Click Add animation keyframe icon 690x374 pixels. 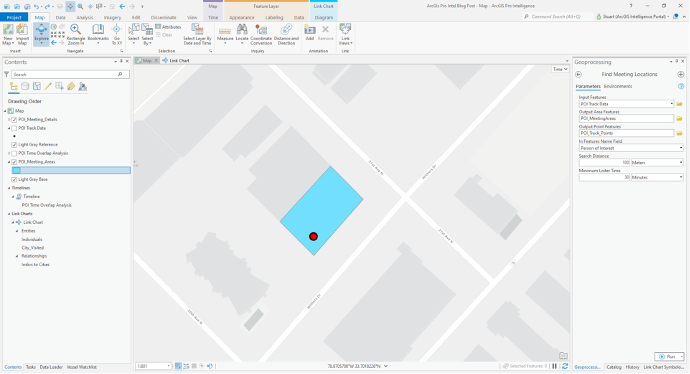click(310, 30)
